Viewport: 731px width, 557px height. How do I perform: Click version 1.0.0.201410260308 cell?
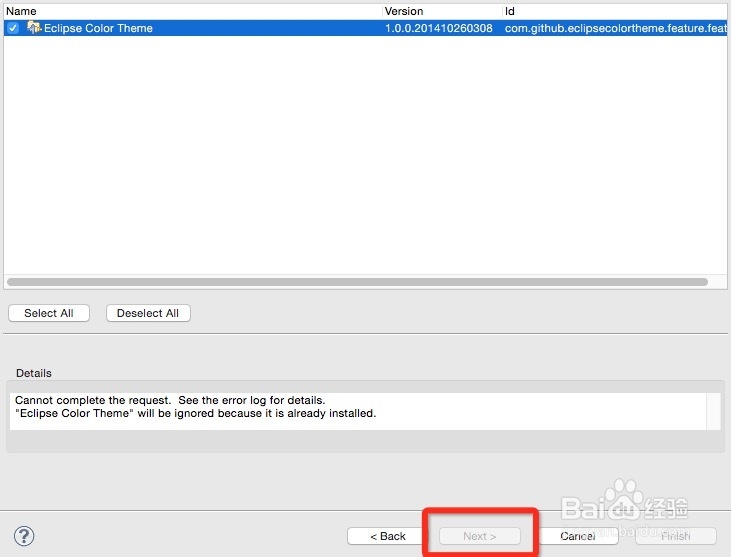(439, 28)
